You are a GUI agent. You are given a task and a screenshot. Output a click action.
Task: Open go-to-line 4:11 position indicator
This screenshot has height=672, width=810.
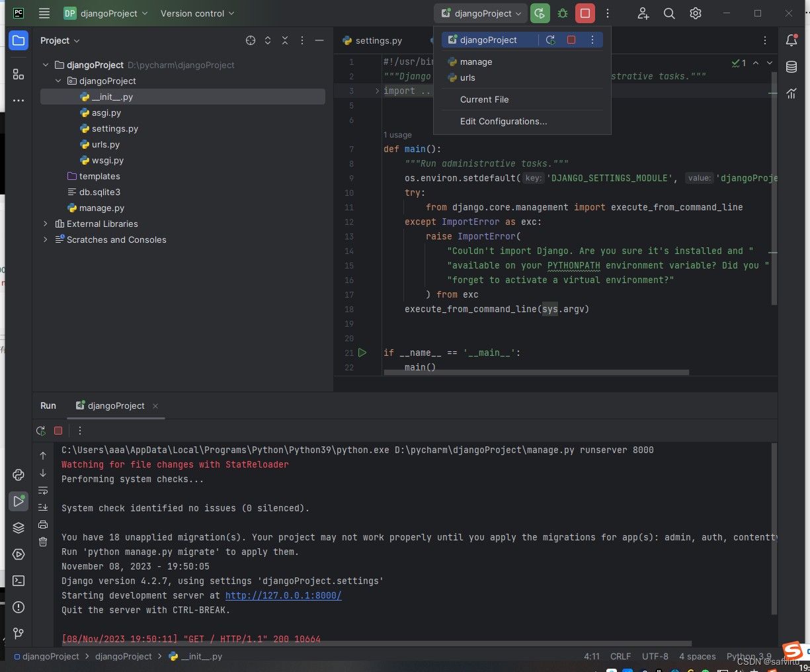pos(592,656)
